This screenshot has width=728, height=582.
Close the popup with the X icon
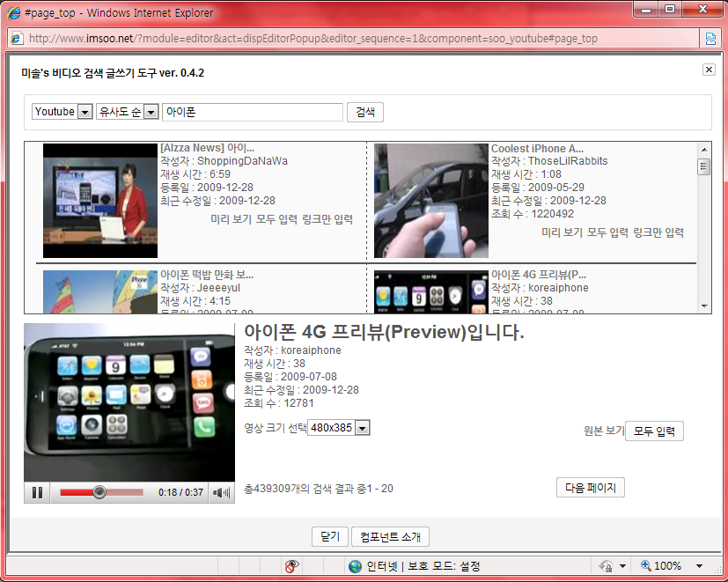[709, 70]
